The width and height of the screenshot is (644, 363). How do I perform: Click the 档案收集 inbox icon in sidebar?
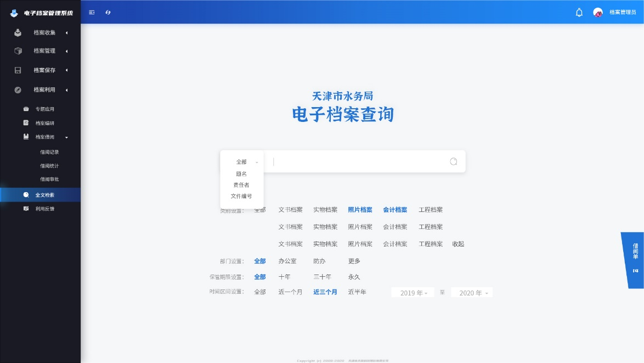pos(18,32)
